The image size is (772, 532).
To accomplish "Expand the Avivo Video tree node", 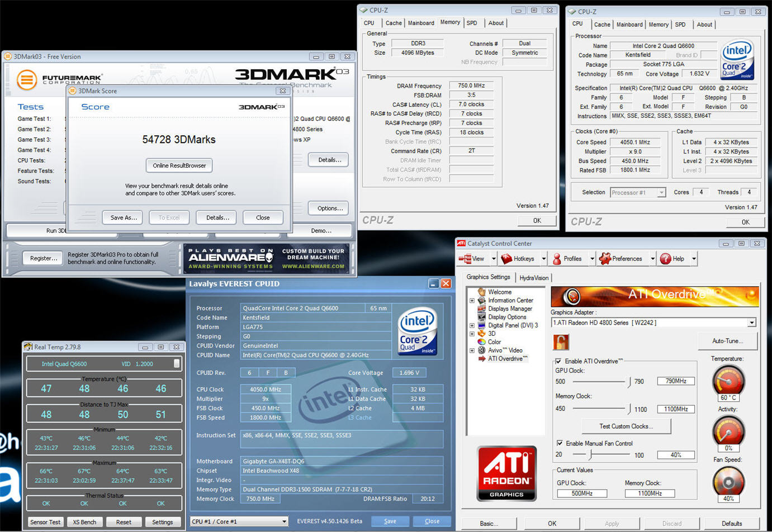I will click(x=472, y=351).
